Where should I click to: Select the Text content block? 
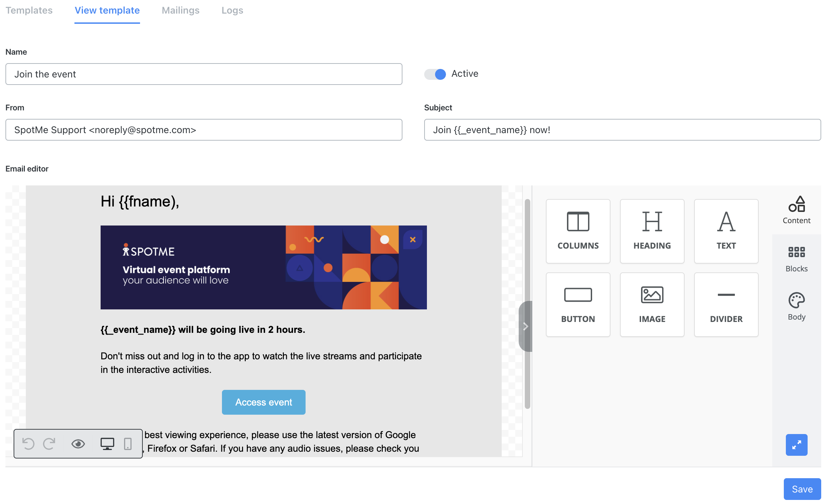pos(726,231)
